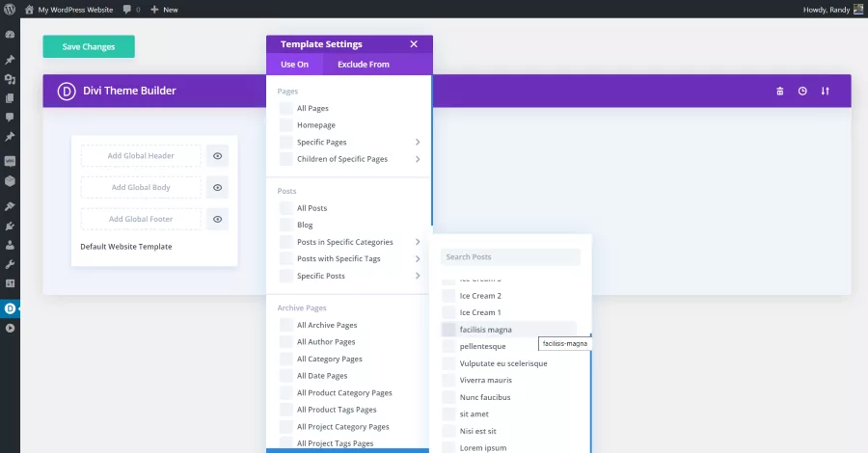Click the trash icon in Theme Builder header
The width and height of the screenshot is (868, 453).
(780, 92)
